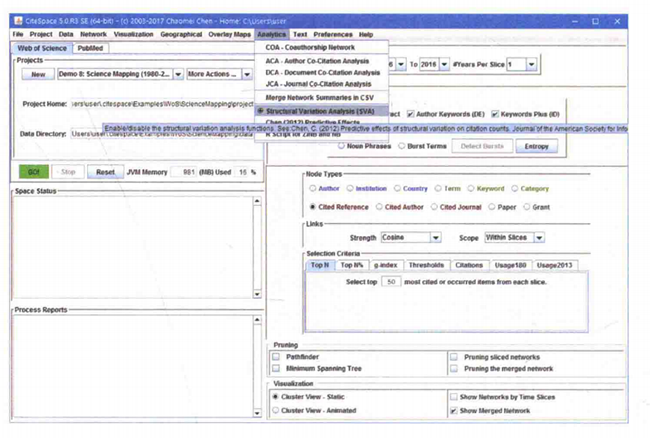The width and height of the screenshot is (650, 438).
Task: Select the Cited Author node type
Action: coord(377,206)
